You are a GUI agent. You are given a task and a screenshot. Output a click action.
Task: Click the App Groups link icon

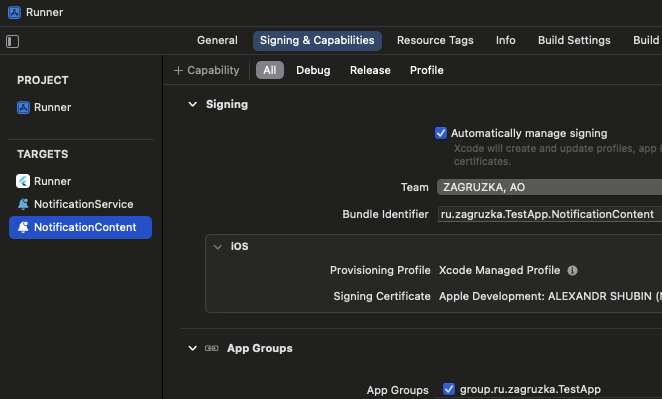pos(212,348)
